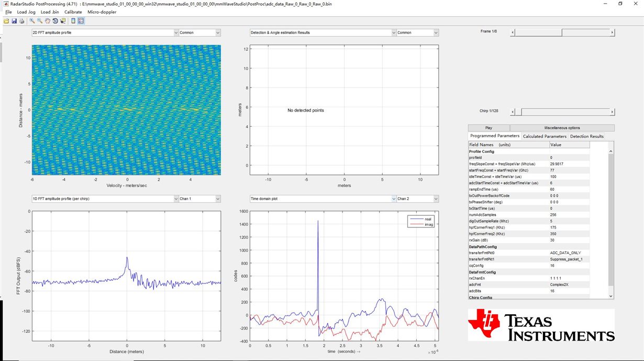The image size is (644, 361).
Task: Click the Frame 1/8 slider track
Action: [x=563, y=32]
